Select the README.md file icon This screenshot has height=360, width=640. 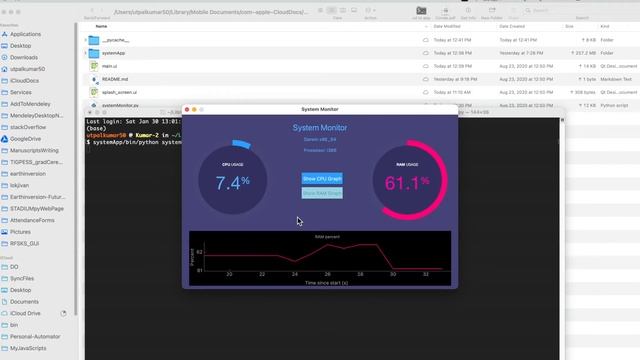(x=94, y=79)
